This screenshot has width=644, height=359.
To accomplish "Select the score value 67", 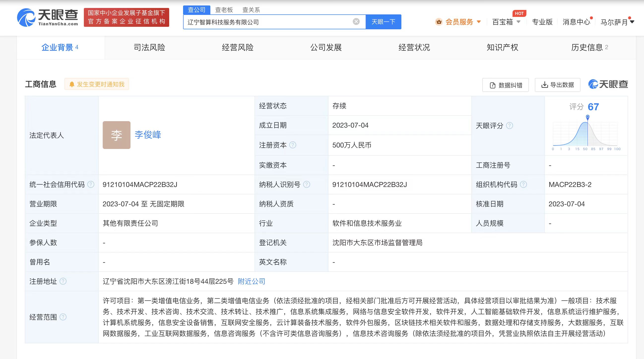I will (x=593, y=107).
